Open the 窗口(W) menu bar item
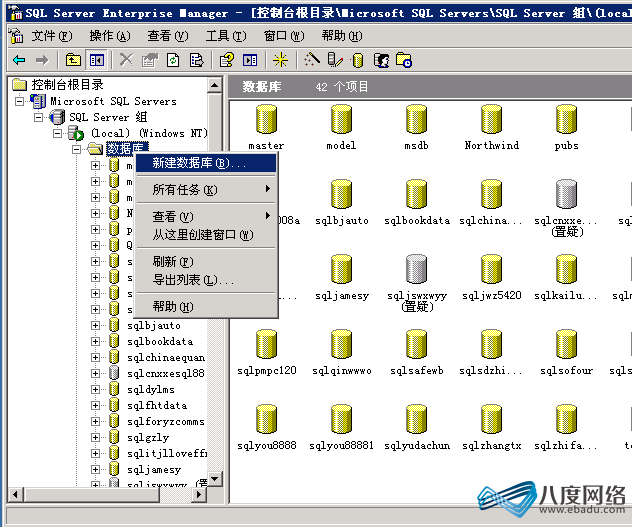 click(284, 36)
